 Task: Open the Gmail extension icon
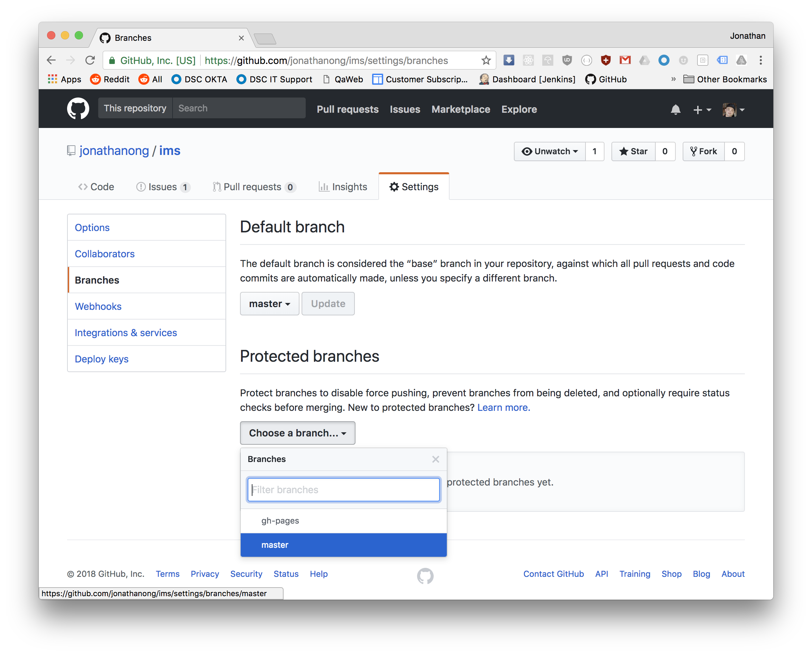[x=625, y=60]
